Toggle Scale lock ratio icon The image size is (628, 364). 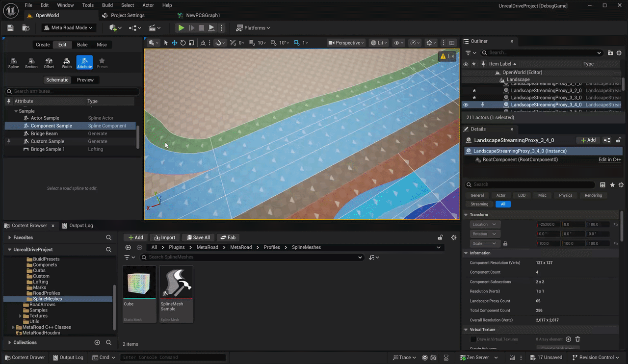(x=505, y=243)
